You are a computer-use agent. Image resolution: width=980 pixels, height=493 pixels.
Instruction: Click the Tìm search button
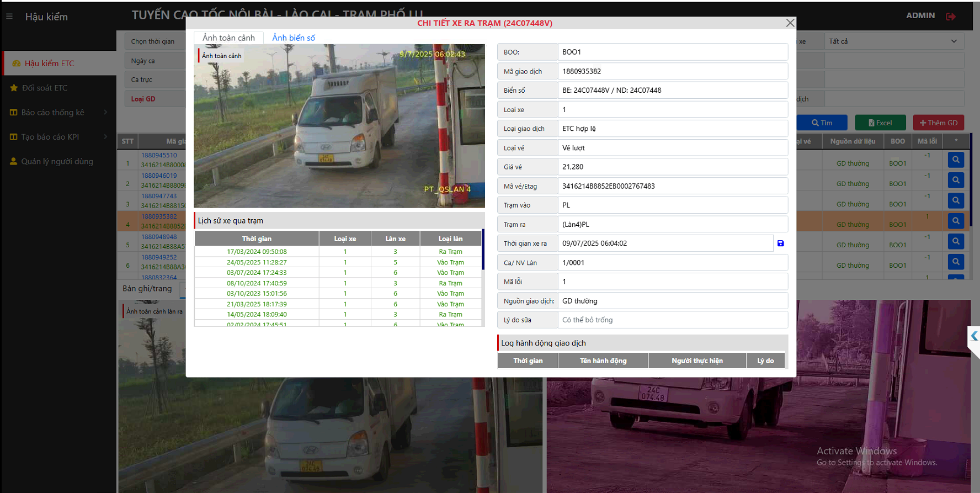822,123
